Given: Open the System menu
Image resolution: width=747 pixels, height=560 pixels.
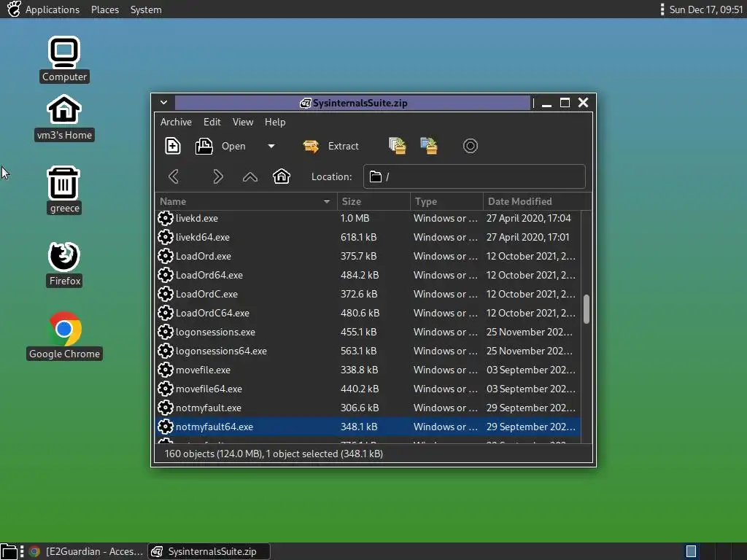Looking at the screenshot, I should click(x=146, y=9).
